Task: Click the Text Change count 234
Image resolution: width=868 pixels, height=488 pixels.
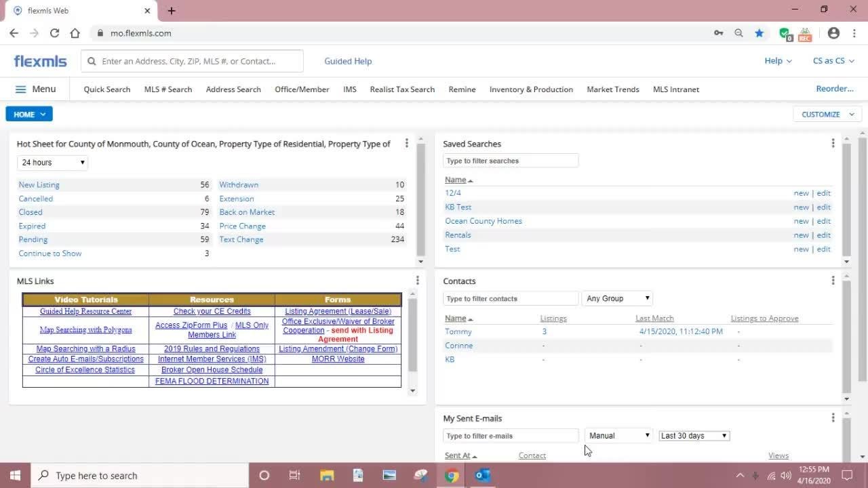Action: click(397, 239)
